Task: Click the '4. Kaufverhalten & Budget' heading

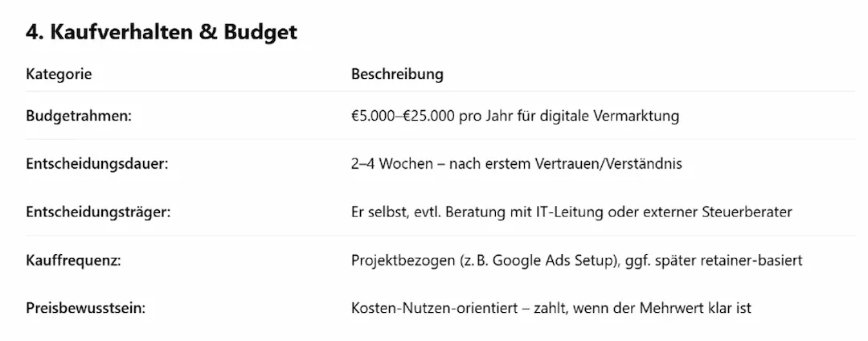Action: [162, 32]
